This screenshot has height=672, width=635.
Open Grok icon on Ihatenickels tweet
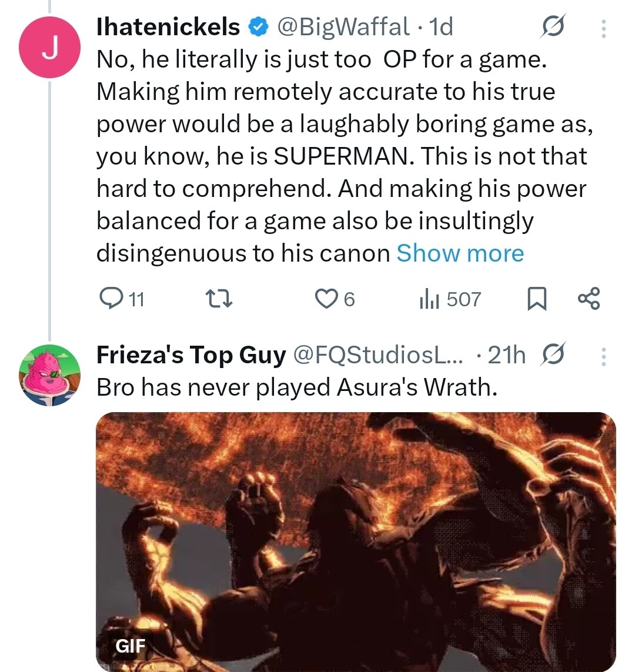coord(553,27)
